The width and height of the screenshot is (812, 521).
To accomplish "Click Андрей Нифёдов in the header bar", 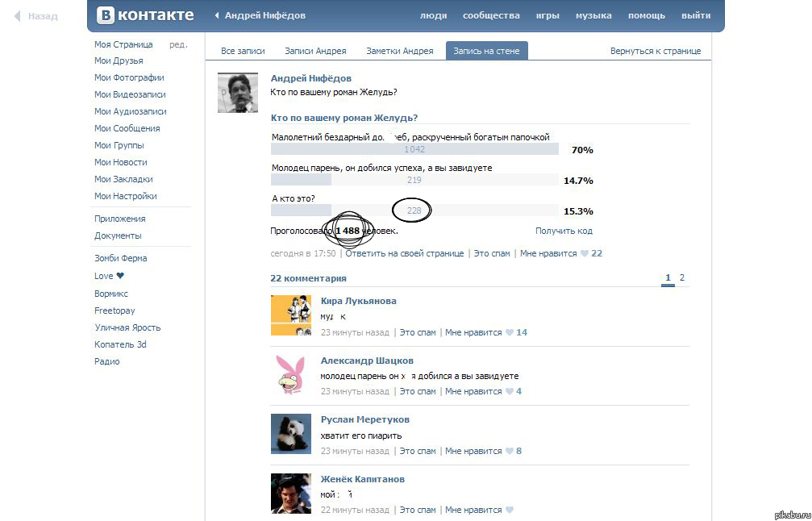I will point(264,15).
